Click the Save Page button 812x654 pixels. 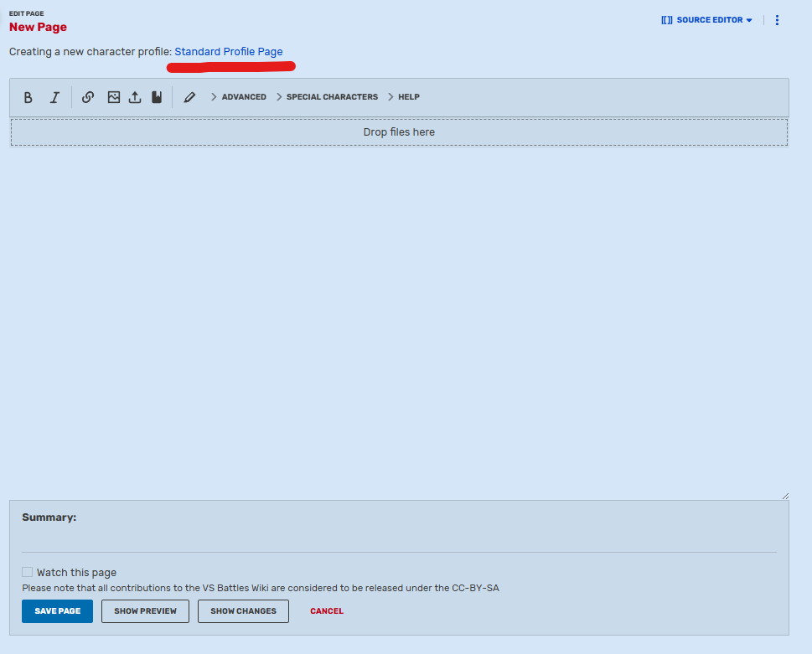click(58, 611)
